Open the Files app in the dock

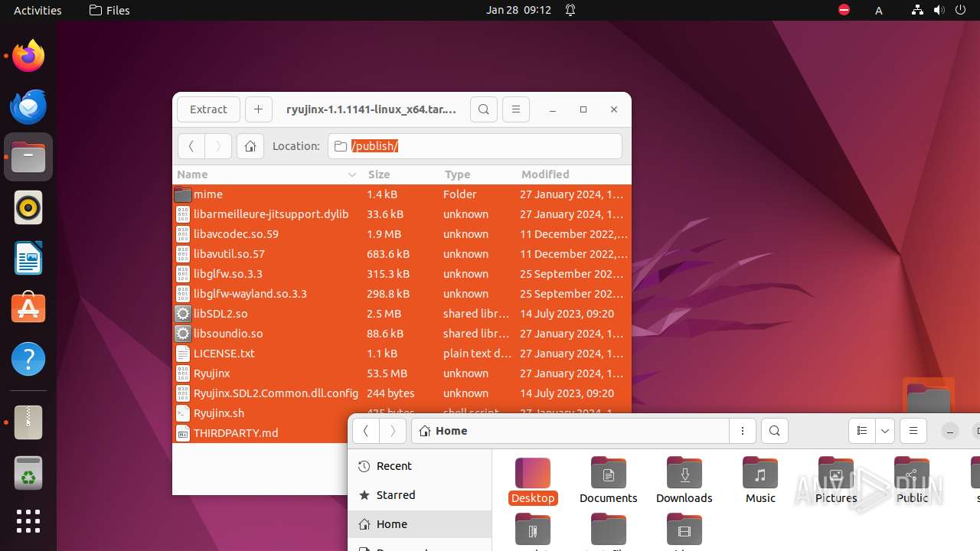point(28,157)
